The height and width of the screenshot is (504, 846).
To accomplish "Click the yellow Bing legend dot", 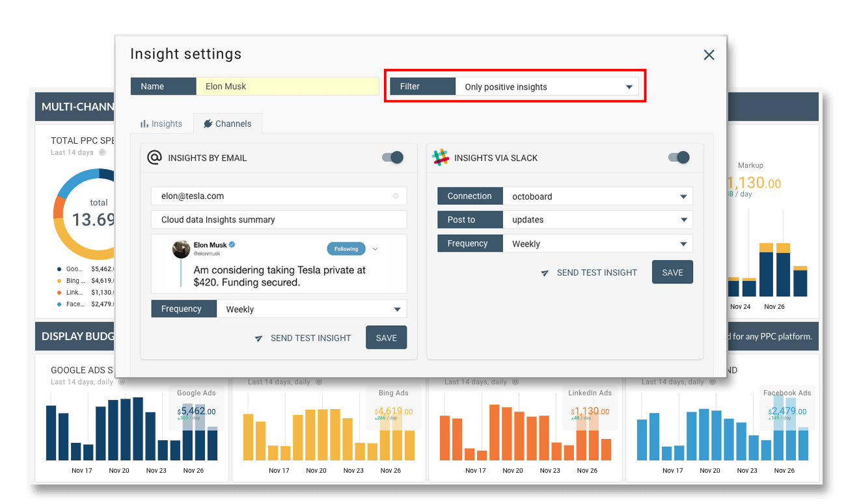I will [x=59, y=280].
